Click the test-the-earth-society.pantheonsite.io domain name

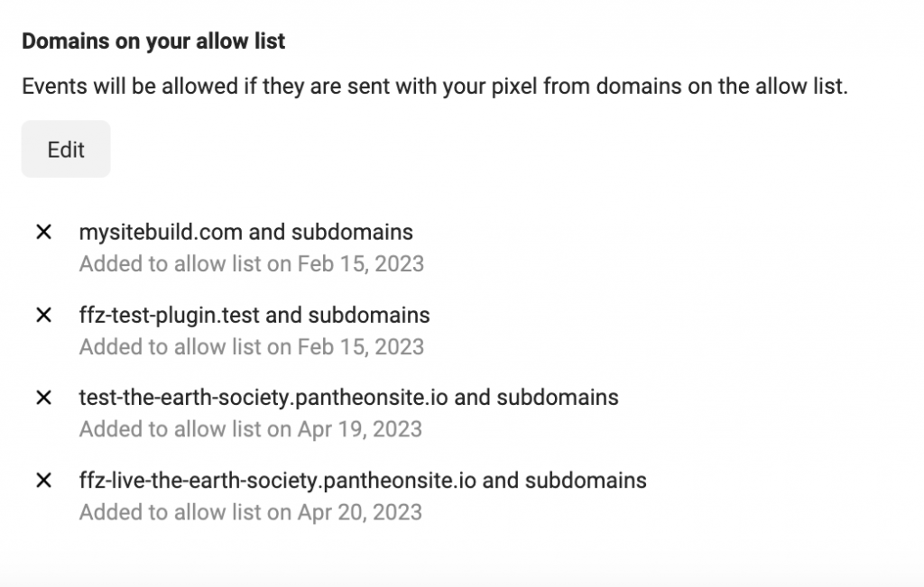pos(263,398)
